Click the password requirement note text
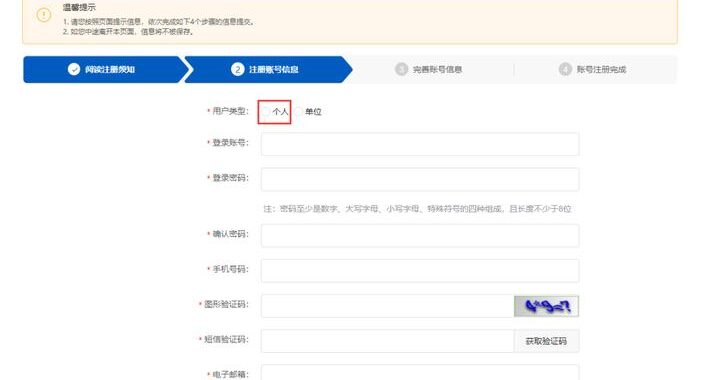 point(417,209)
